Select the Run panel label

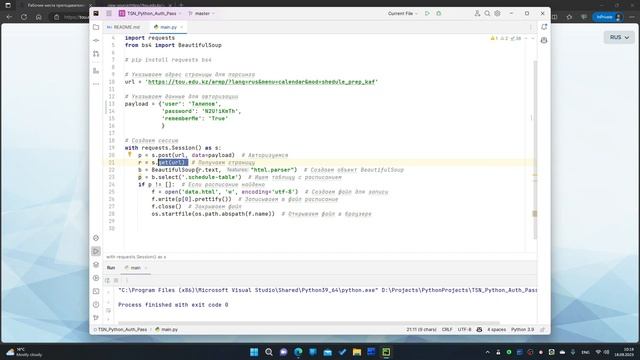[111, 268]
